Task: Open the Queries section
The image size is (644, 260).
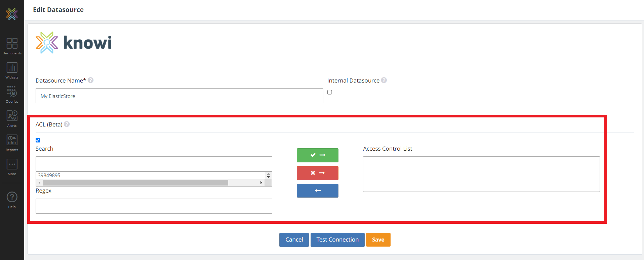Action: click(x=12, y=94)
